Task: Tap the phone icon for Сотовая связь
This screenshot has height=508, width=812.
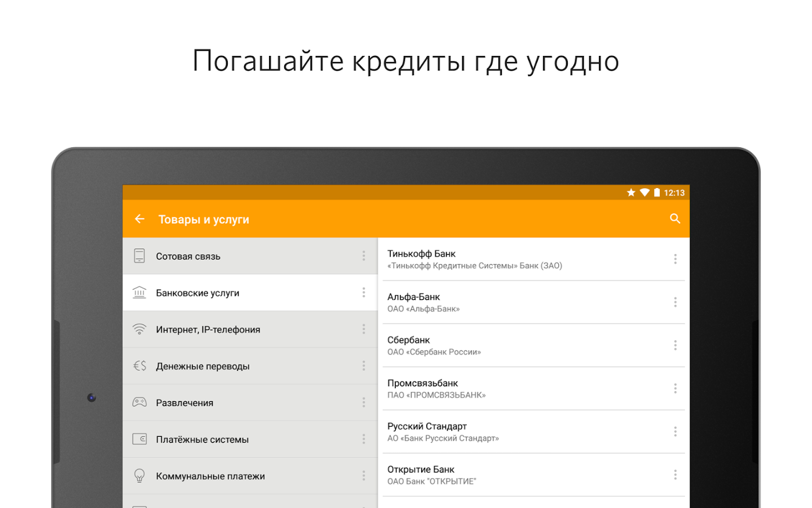Action: (x=139, y=256)
